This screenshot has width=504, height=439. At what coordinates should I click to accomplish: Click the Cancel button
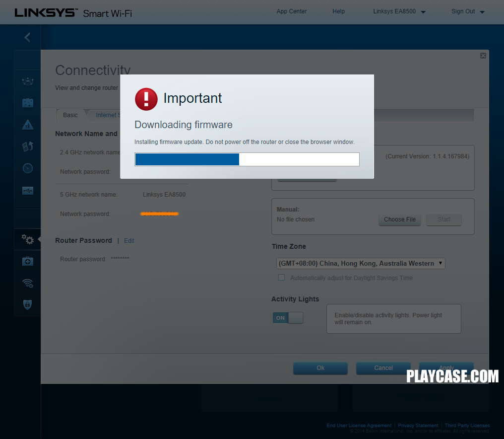coord(383,368)
